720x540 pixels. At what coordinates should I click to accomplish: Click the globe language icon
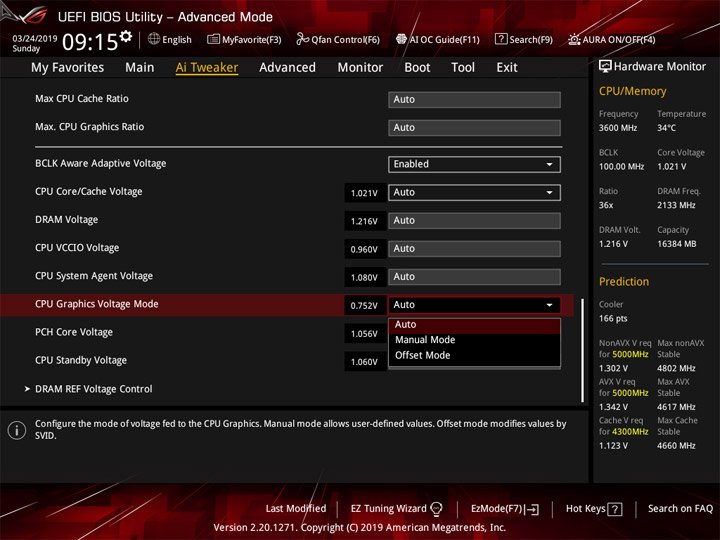click(x=154, y=39)
